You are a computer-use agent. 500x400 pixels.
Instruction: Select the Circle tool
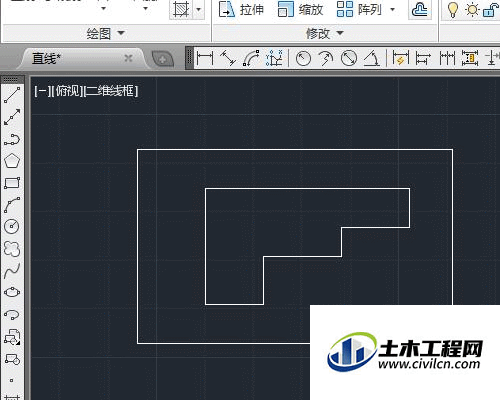[12, 226]
